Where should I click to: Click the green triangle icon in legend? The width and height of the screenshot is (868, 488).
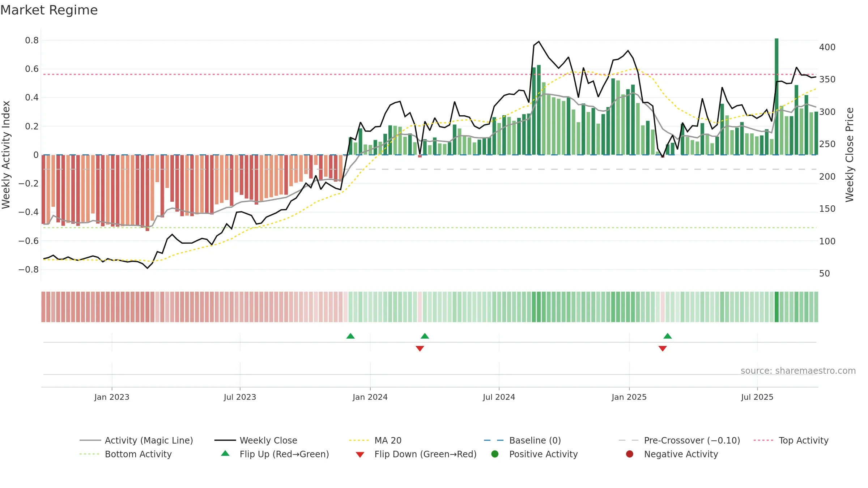click(x=225, y=453)
